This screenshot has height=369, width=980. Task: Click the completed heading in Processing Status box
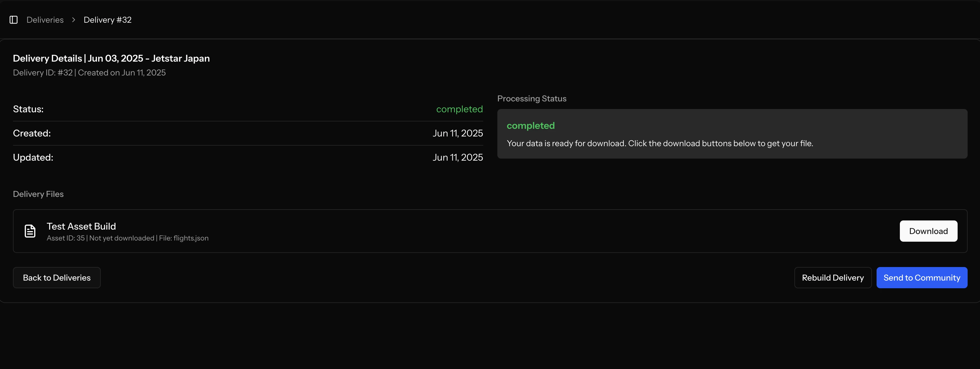530,126
